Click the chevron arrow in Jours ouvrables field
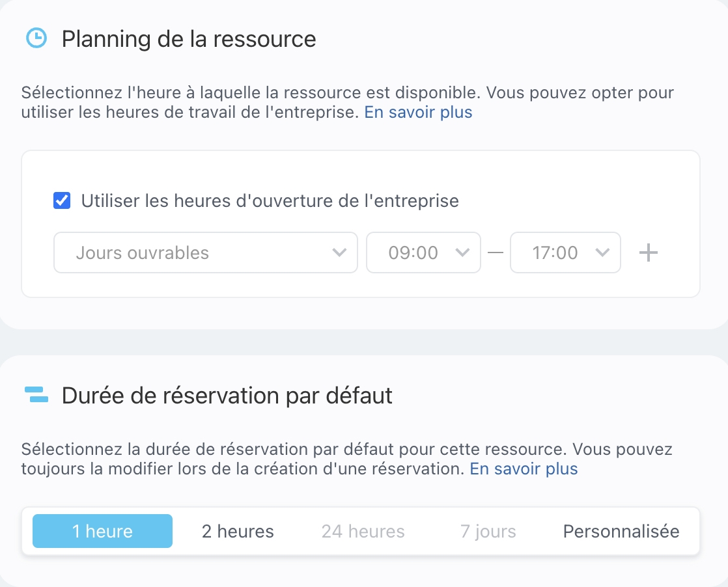 tap(339, 253)
